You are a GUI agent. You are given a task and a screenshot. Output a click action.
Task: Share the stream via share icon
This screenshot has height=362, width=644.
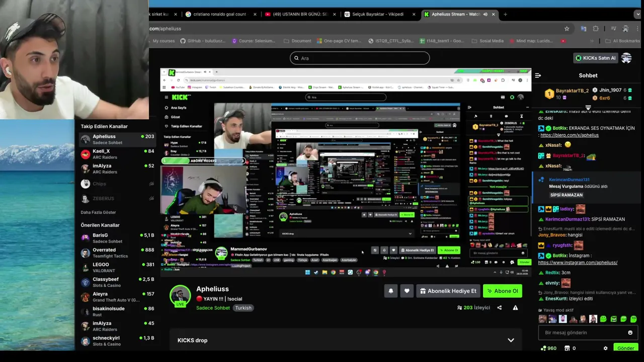499,308
